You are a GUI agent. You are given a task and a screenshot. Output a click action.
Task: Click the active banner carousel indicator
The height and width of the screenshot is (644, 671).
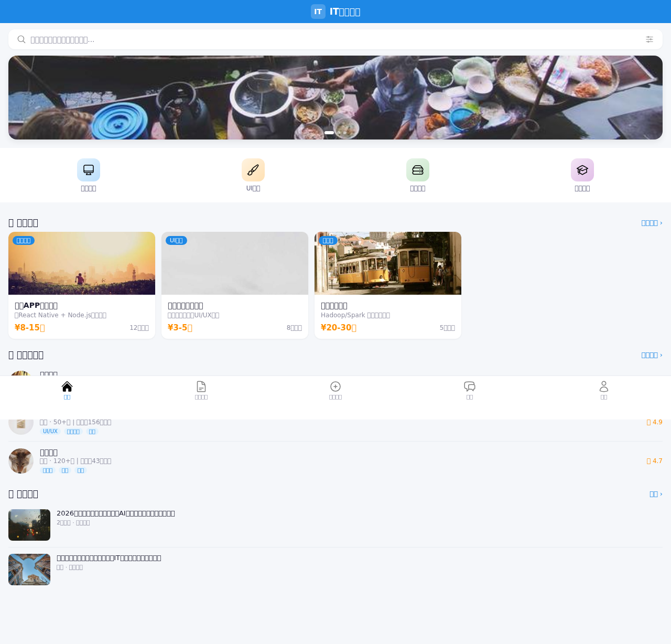point(329,133)
